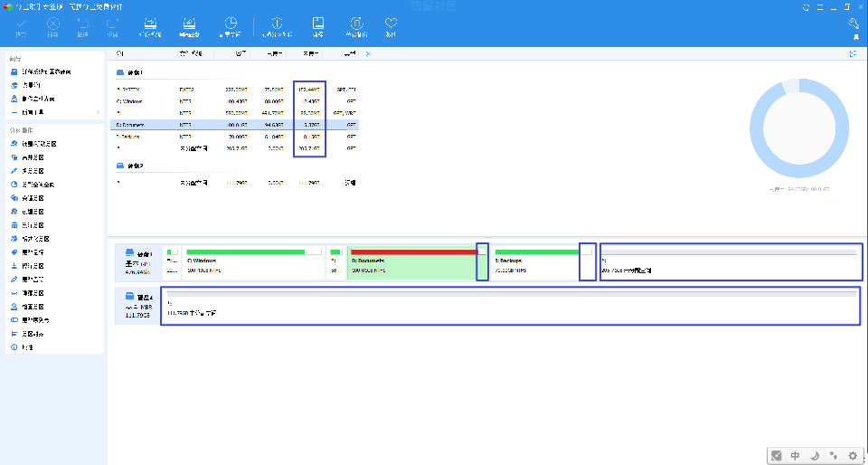The height and width of the screenshot is (465, 868).
Task: Select the SYSTEM partition row in table
Action: pyautogui.click(x=235, y=90)
